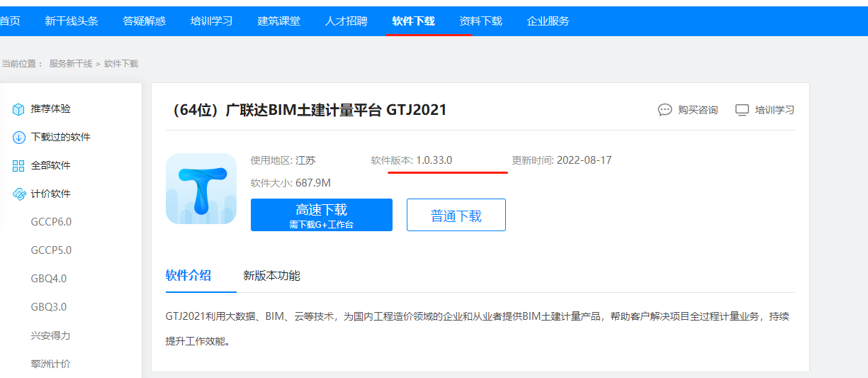
Task: Select 下载过的软件 in the sidebar
Action: coord(61,138)
